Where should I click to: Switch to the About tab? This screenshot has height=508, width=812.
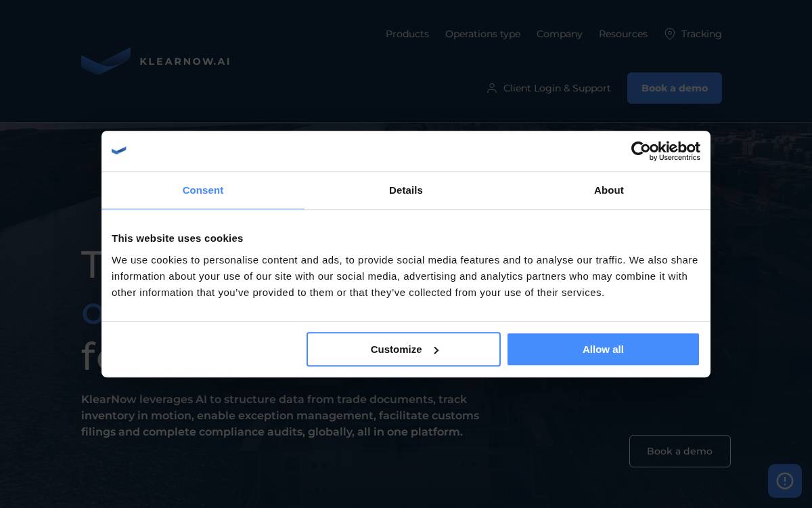[x=609, y=190]
